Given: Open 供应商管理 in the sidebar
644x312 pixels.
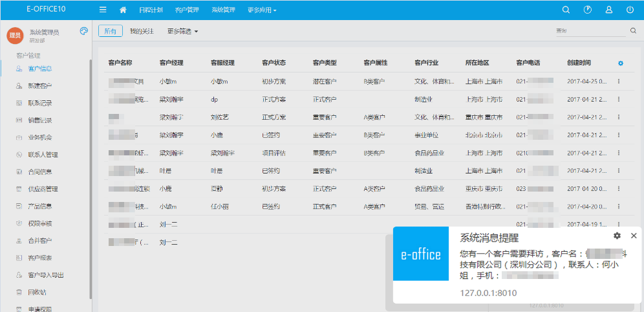Looking at the screenshot, I should pos(45,189).
